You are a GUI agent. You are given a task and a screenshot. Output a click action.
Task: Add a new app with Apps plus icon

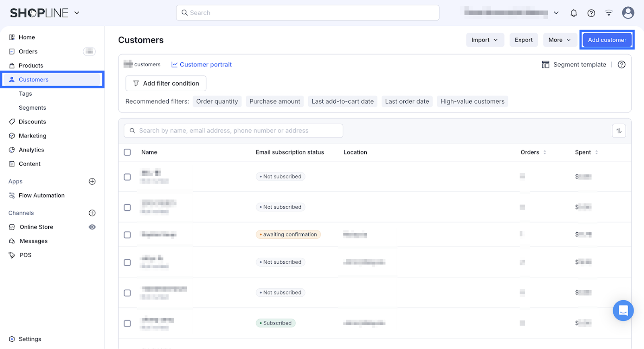tap(92, 181)
